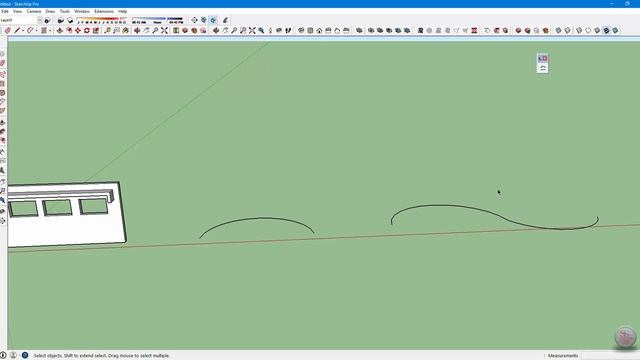Switch to Shaded With Textures style
Screen dimensions: 640x360
point(606,31)
